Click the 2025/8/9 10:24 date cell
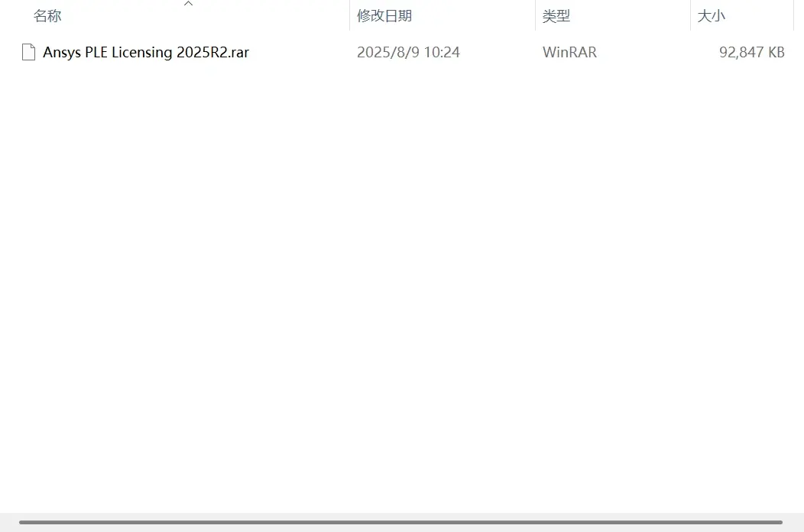Image resolution: width=804 pixels, height=532 pixels. 408,52
